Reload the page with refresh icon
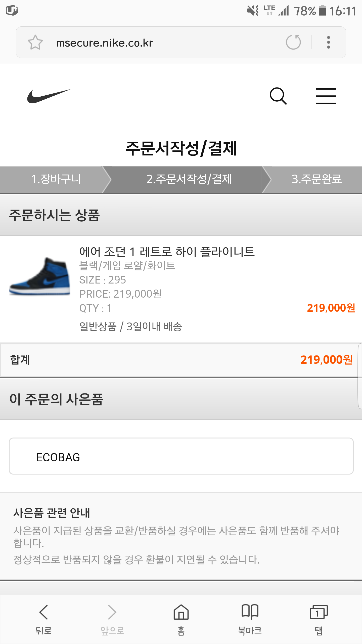The height and width of the screenshot is (644, 362). [293, 42]
